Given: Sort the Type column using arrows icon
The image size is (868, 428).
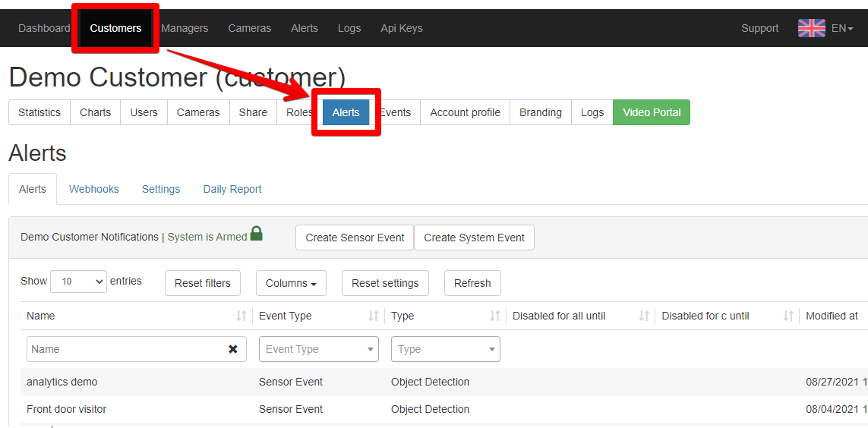Looking at the screenshot, I should click(495, 316).
